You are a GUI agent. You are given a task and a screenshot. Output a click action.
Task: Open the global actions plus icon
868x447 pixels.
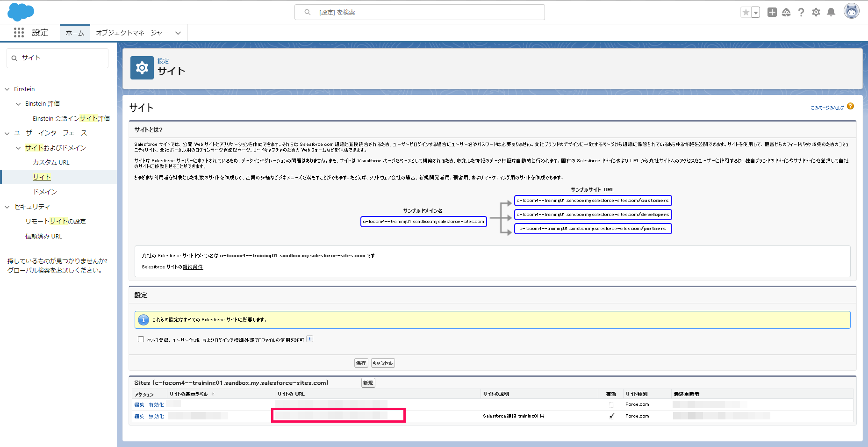pyautogui.click(x=772, y=12)
